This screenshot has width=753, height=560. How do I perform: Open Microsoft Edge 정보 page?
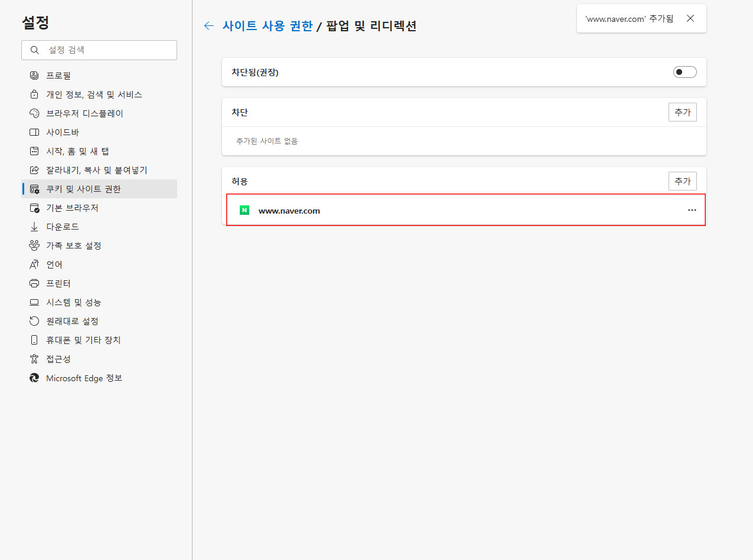[x=99, y=378]
